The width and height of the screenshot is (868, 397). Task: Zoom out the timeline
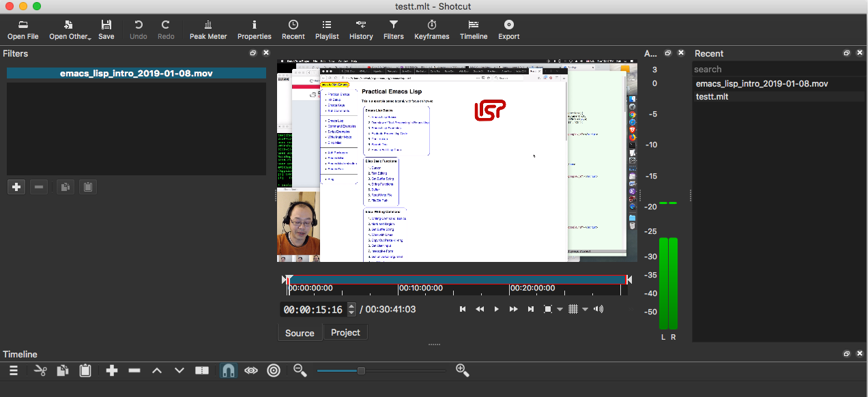point(300,370)
